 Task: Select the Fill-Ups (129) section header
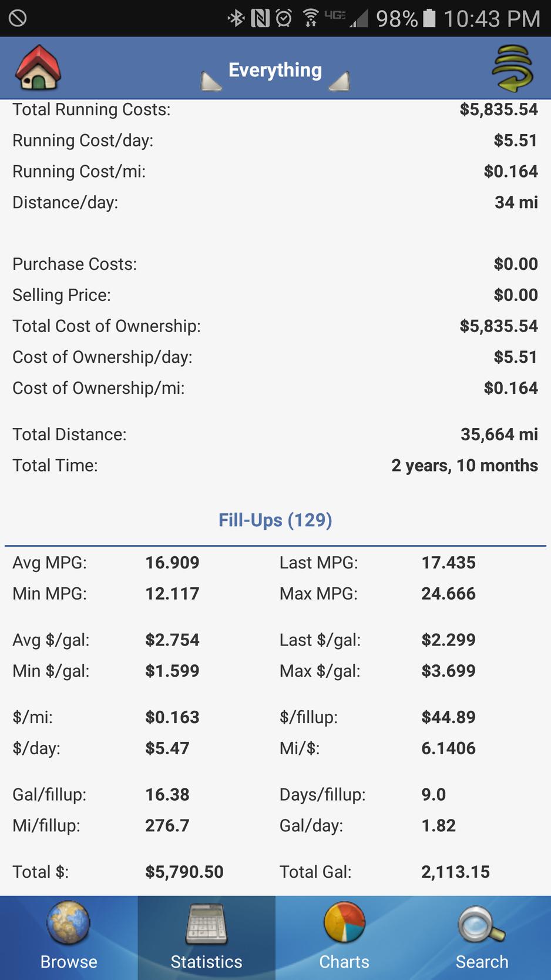275,520
